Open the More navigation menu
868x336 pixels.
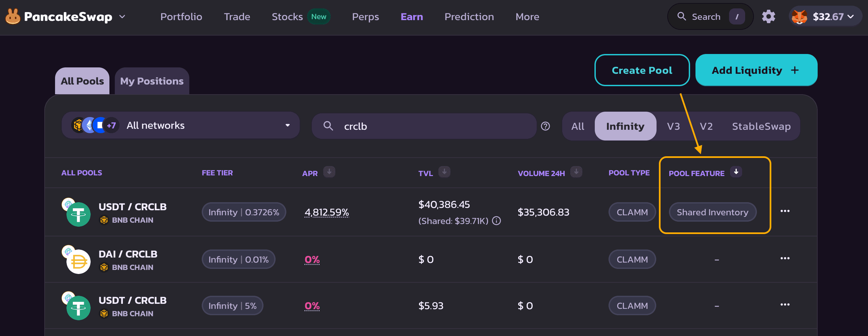coord(527,16)
